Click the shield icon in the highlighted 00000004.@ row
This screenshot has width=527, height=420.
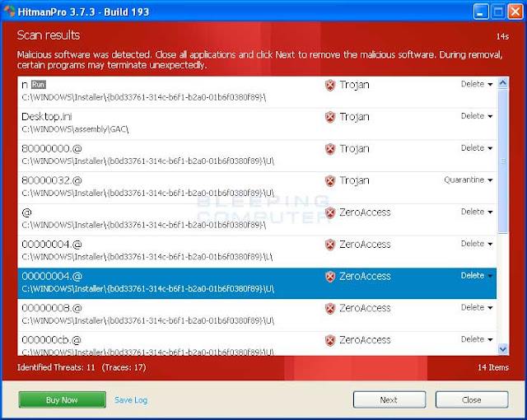click(x=330, y=277)
